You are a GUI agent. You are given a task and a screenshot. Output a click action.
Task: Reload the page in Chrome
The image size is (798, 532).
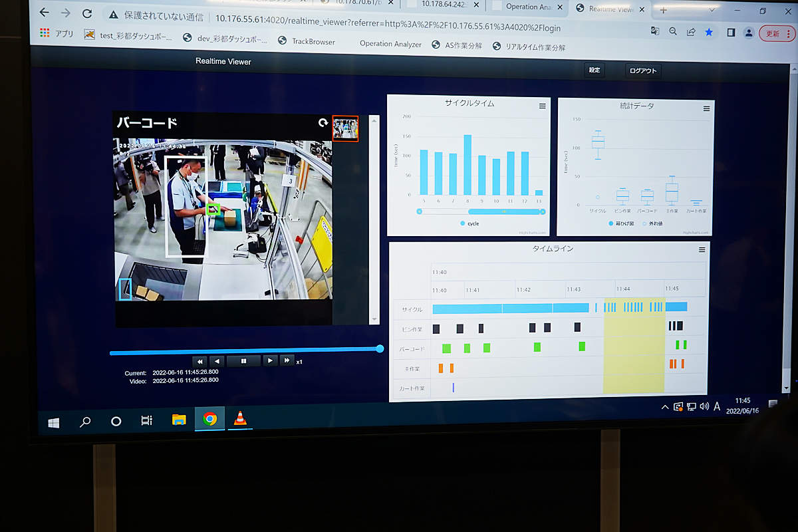coord(86,13)
